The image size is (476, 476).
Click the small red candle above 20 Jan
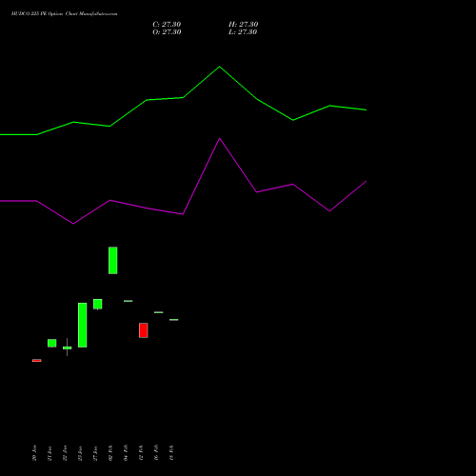point(37,361)
